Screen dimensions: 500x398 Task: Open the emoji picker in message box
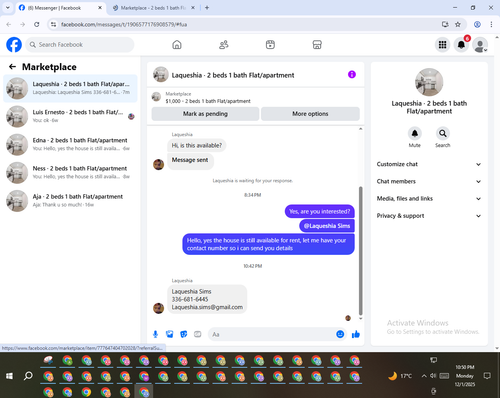coord(340,334)
